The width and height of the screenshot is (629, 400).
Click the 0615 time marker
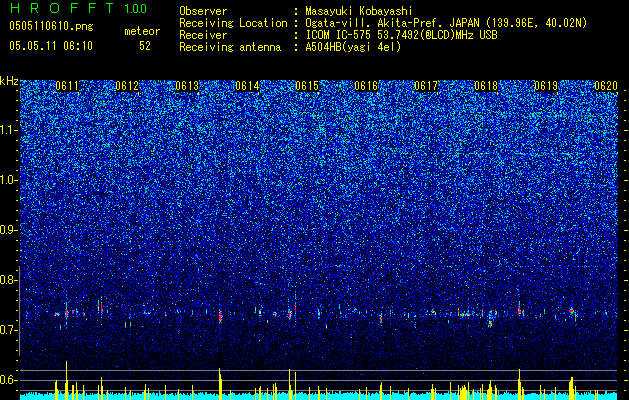pyautogui.click(x=306, y=86)
